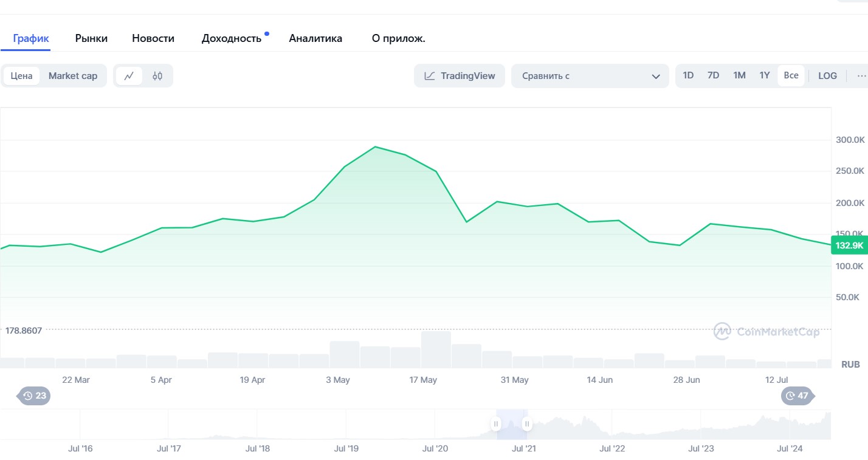This screenshot has height=460, width=868.
Task: Switch chart to Market cap
Action: (x=73, y=76)
